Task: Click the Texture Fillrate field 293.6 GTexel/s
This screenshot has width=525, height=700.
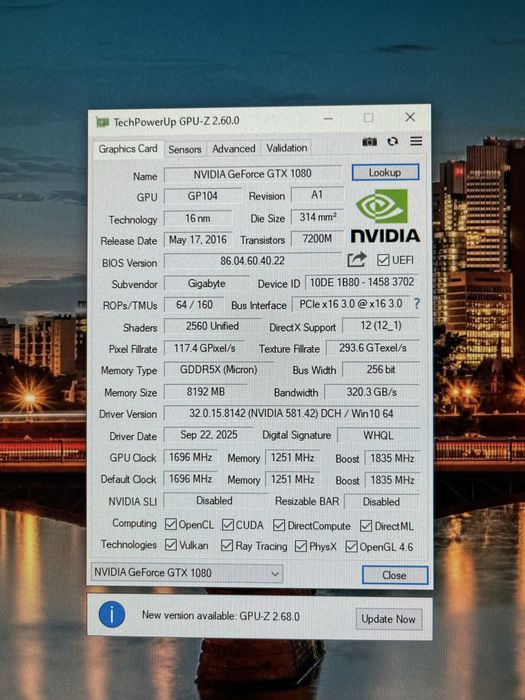Action: 373,348
